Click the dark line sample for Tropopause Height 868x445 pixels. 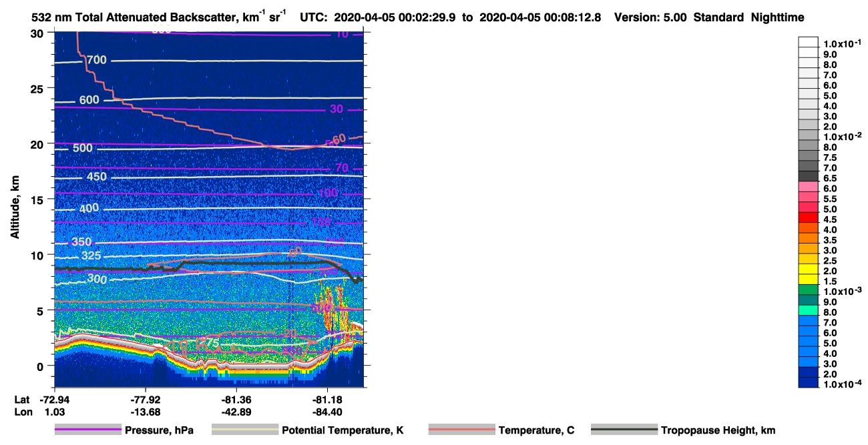pyautogui.click(x=624, y=430)
